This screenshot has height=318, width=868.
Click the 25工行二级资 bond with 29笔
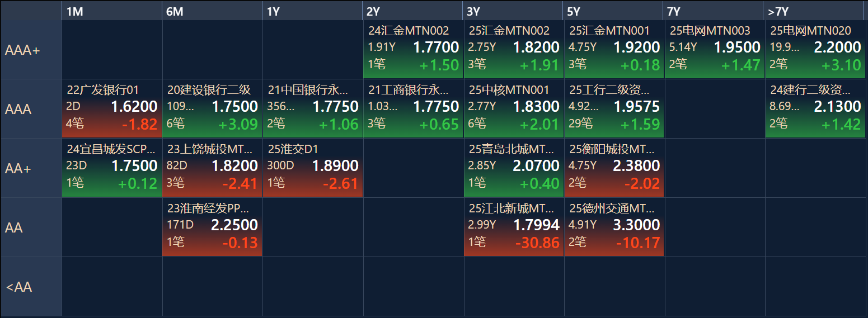tap(614, 108)
